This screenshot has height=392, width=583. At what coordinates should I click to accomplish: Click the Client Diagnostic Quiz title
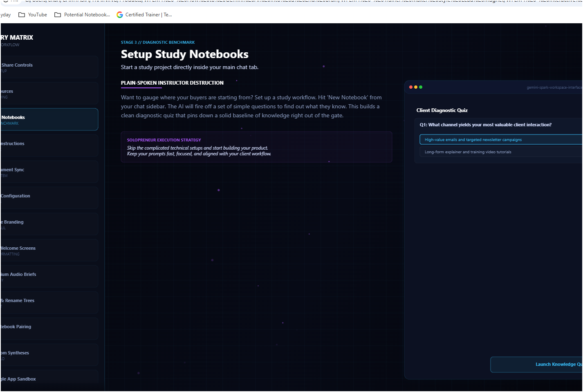pos(442,110)
